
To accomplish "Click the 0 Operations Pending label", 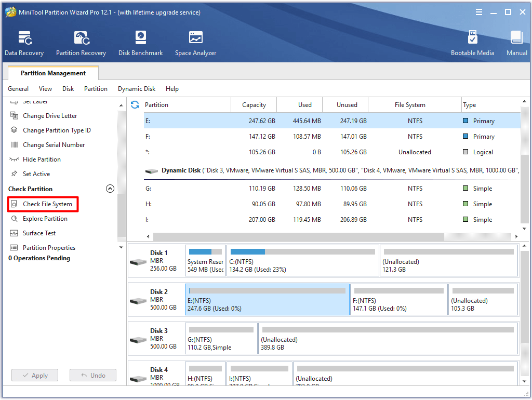I will tap(39, 258).
